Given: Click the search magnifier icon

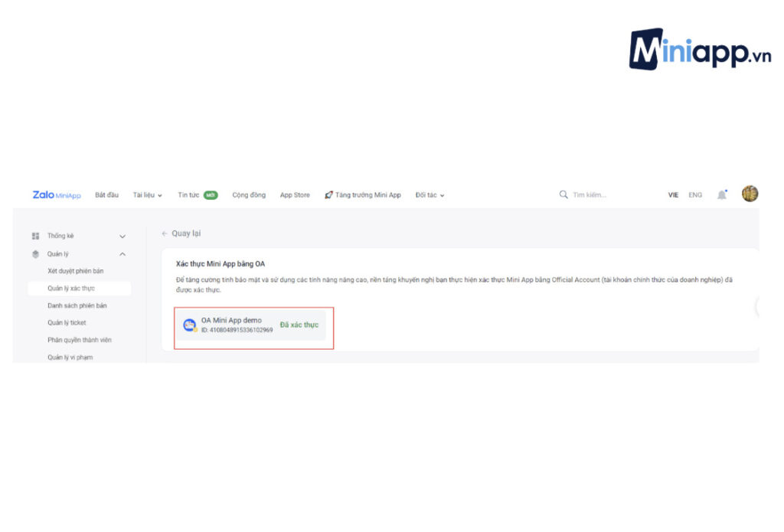Looking at the screenshot, I should [563, 194].
